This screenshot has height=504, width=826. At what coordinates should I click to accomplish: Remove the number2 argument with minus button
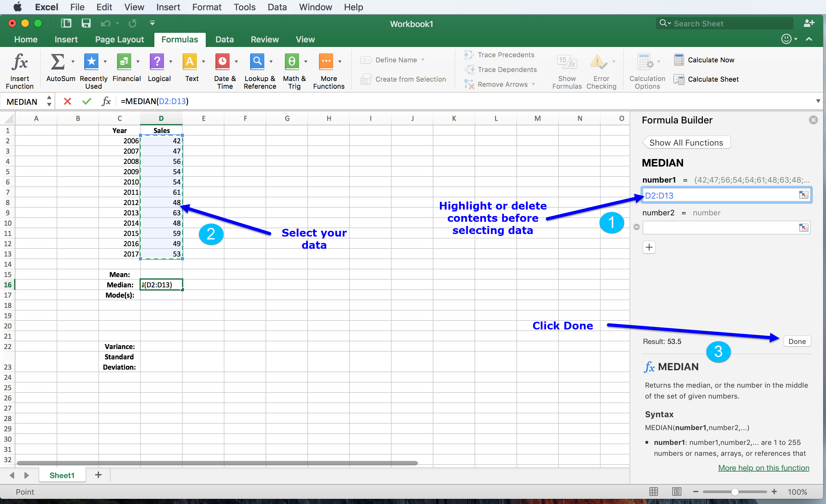click(637, 227)
